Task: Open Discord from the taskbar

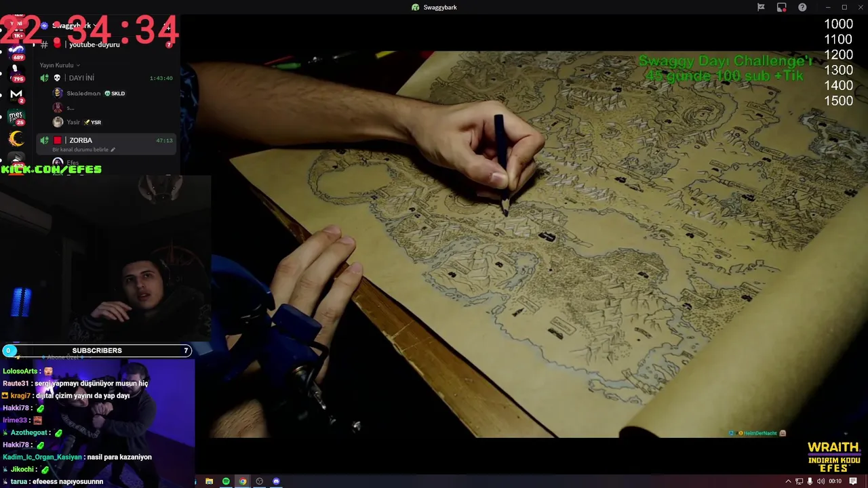Action: tap(276, 481)
